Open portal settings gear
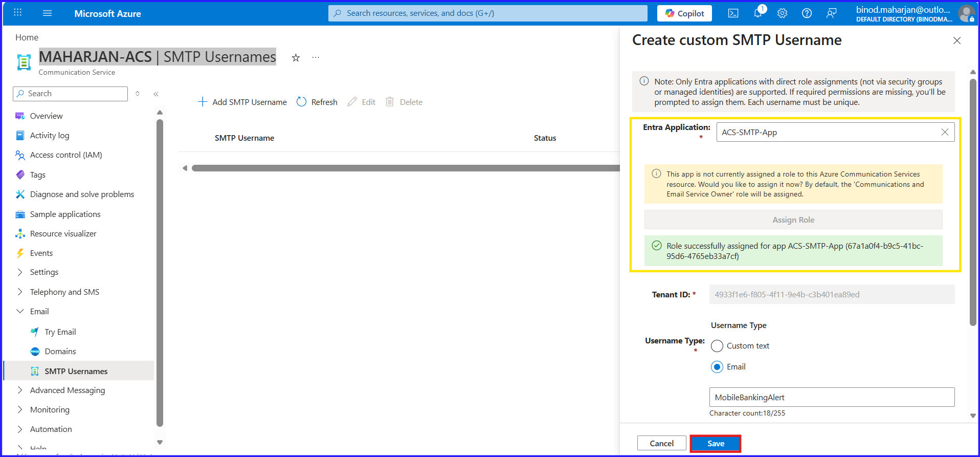 782,13
